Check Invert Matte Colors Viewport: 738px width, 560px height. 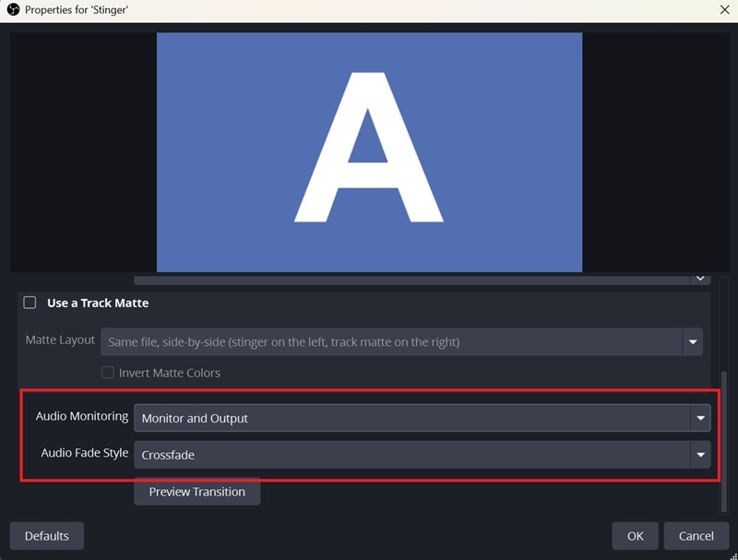(107, 373)
